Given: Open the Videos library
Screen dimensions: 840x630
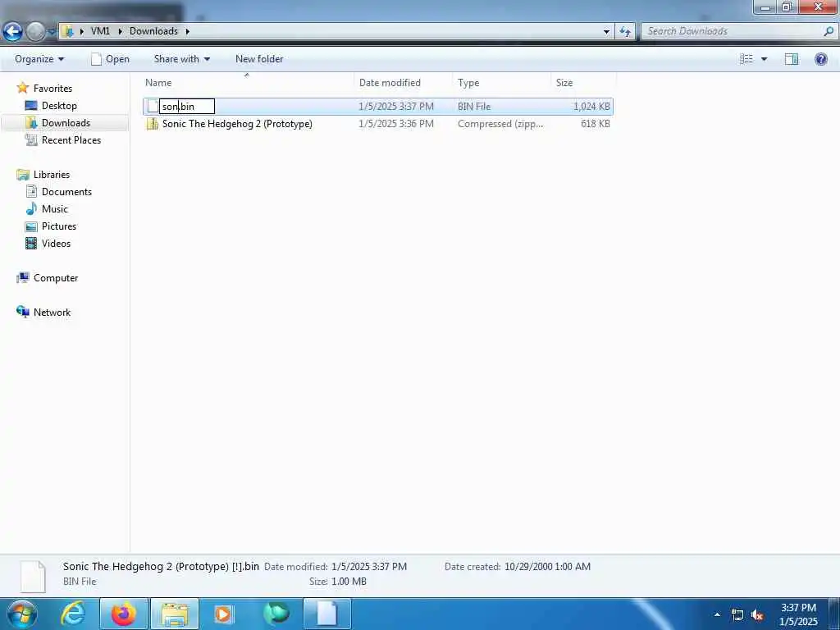Looking at the screenshot, I should point(56,243).
